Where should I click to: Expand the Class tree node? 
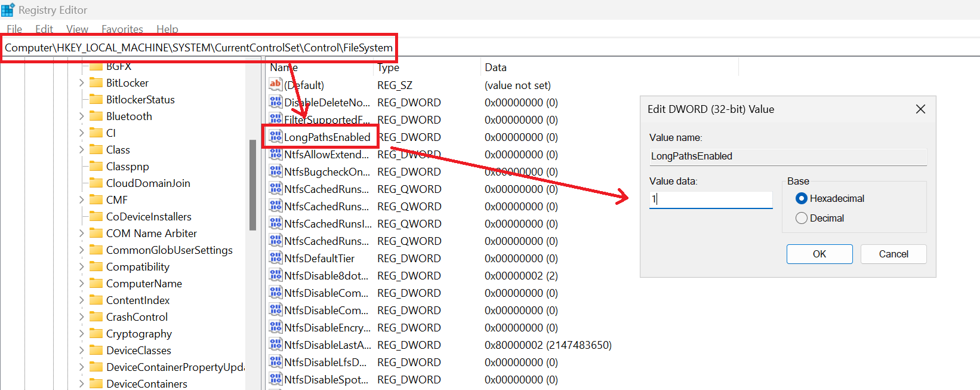(x=82, y=150)
